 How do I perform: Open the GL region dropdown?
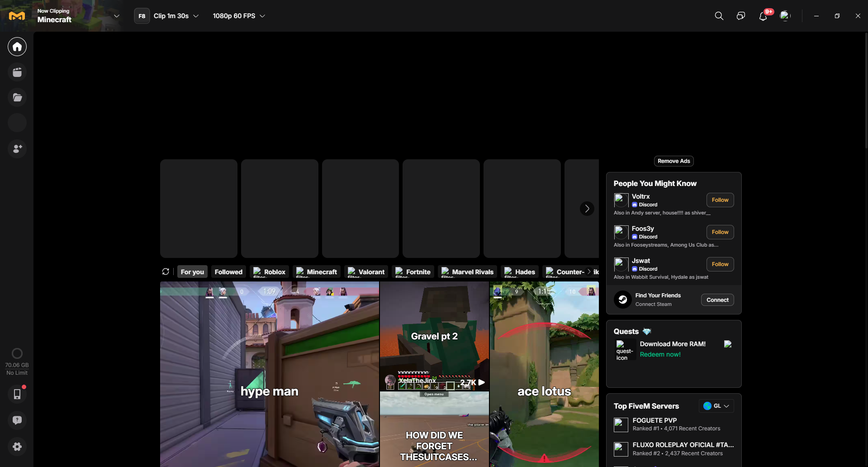[716, 406]
